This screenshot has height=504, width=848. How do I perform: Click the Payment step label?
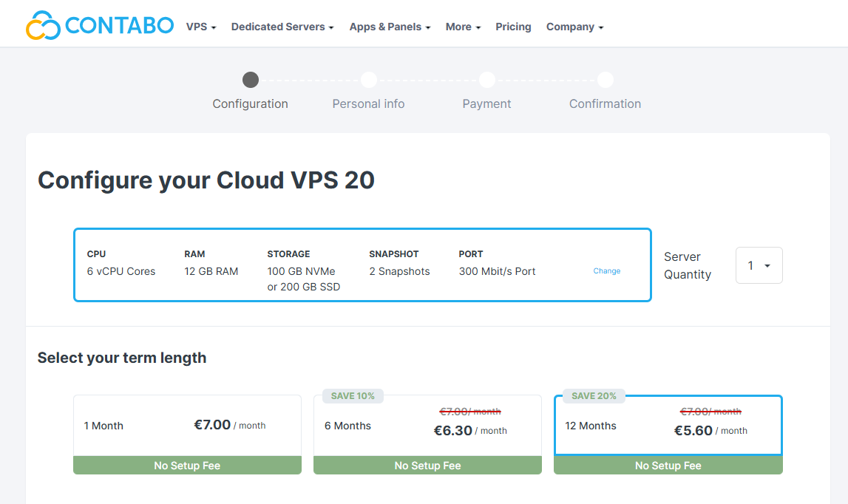point(486,103)
